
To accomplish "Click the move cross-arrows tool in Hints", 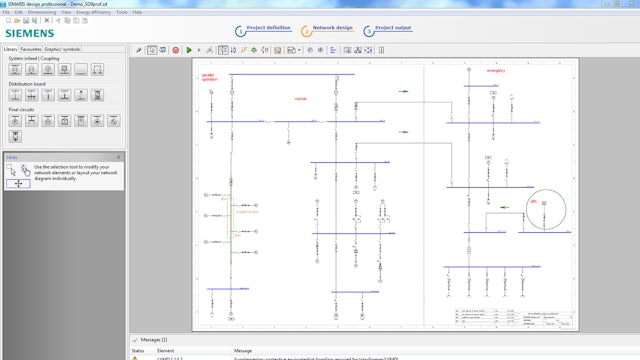I will [18, 184].
